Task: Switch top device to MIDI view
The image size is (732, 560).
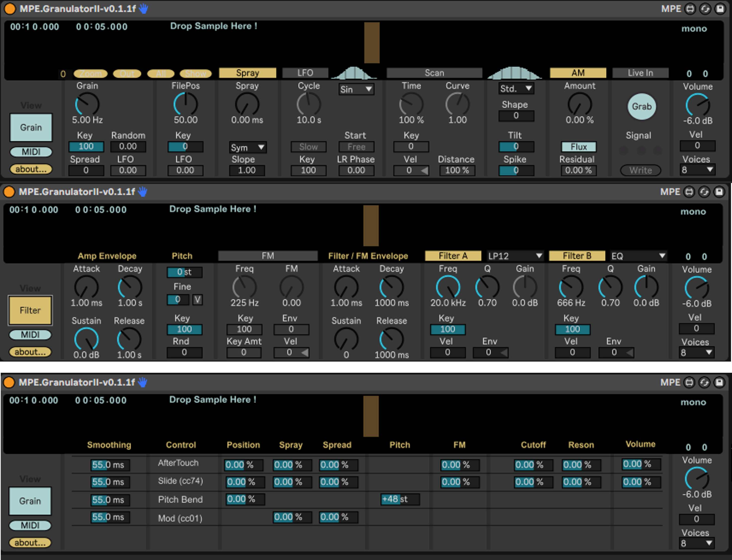Action: coord(31,152)
